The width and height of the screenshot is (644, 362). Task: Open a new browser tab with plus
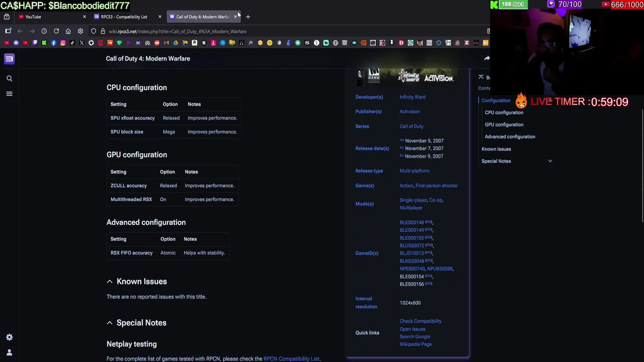pyautogui.click(x=248, y=17)
